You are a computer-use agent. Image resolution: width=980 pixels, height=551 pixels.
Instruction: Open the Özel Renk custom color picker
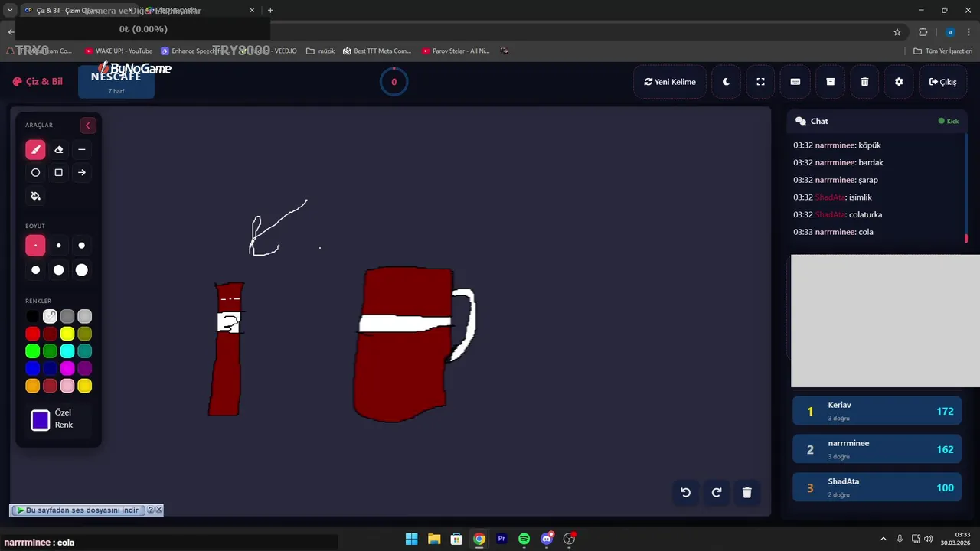(x=41, y=420)
